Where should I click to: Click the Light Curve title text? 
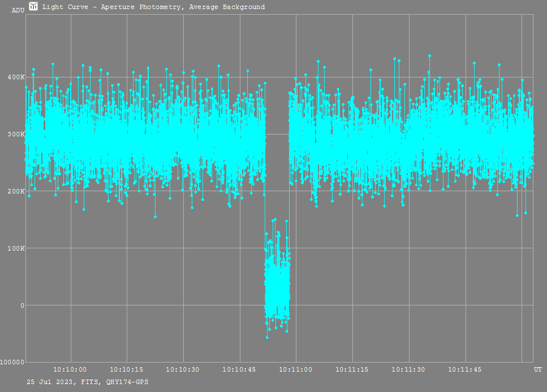coord(153,7)
